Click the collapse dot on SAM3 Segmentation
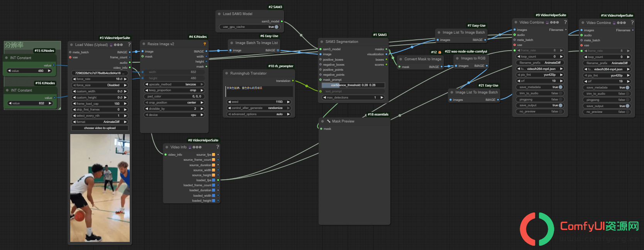Viewport: 644px width, 250px height. tap(322, 42)
